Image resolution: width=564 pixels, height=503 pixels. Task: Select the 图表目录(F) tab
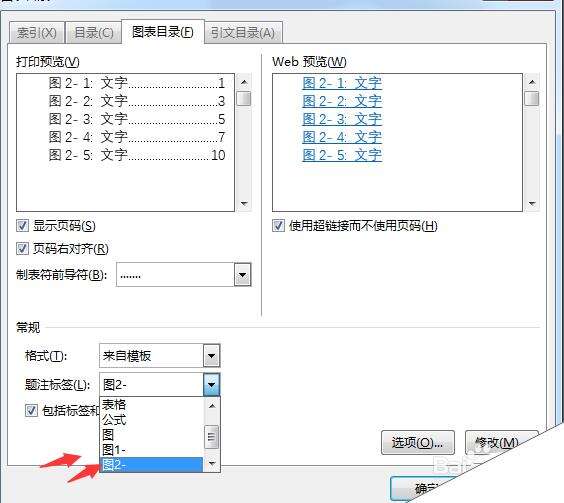coord(163,32)
